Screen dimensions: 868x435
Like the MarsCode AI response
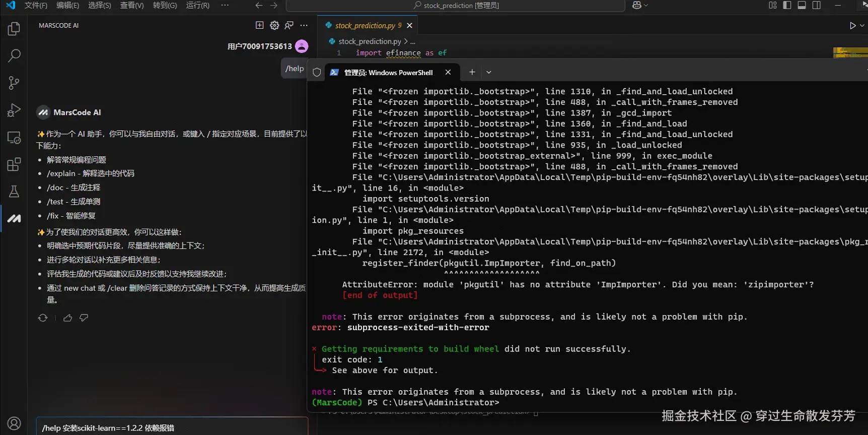click(67, 318)
